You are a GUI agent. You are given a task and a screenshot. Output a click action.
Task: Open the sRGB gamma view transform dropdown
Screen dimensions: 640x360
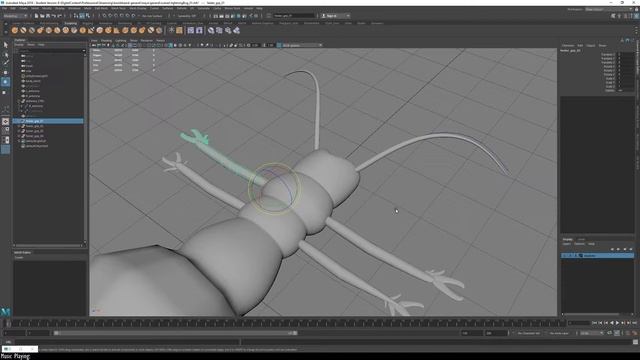coord(302,45)
